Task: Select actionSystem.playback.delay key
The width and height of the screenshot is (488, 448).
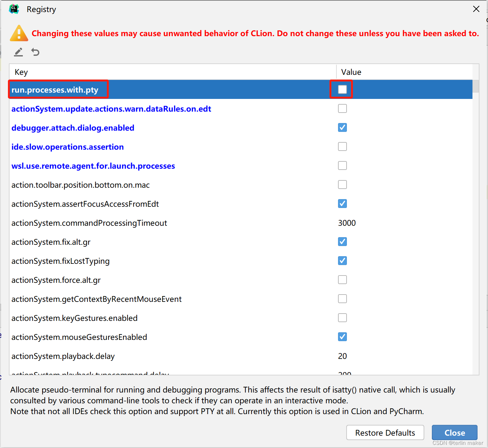Action: click(x=63, y=356)
